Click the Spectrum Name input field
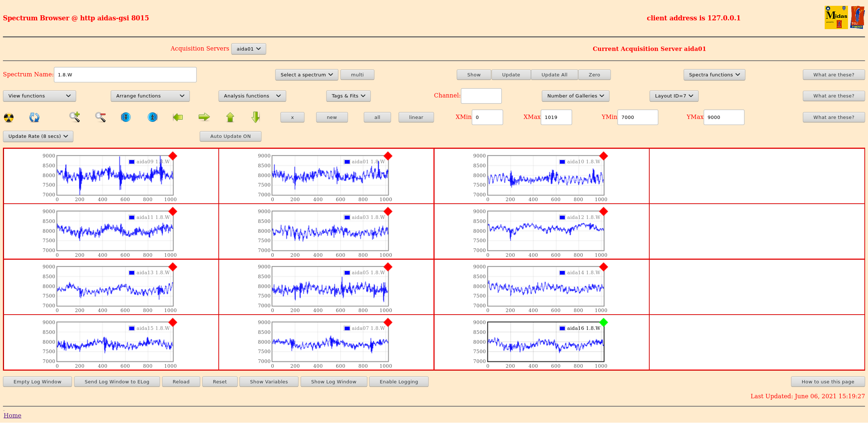 coord(125,75)
